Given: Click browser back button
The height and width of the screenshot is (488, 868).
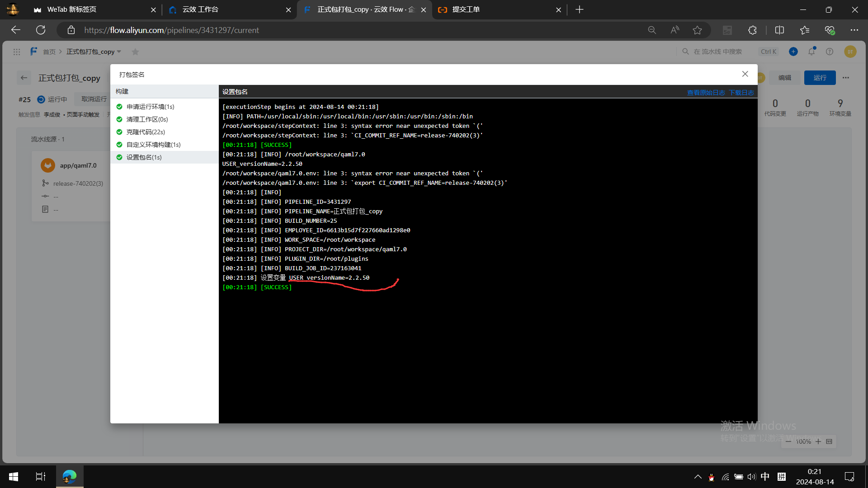Looking at the screenshot, I should 16,30.
